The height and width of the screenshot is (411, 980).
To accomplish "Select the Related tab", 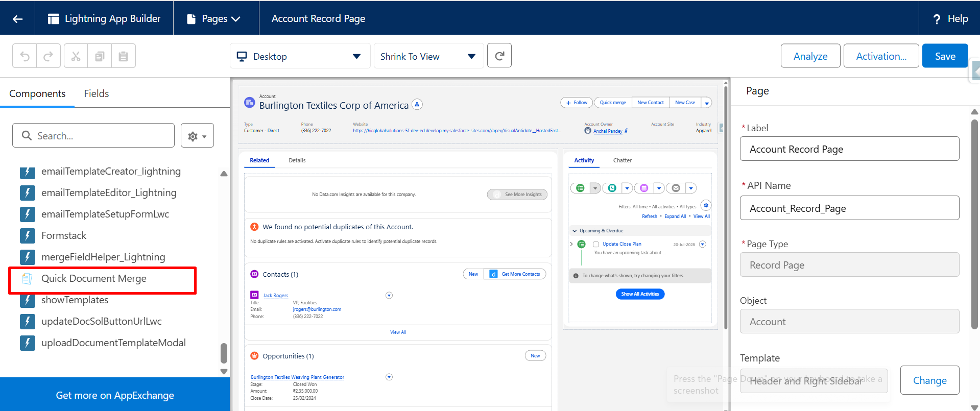I will click(x=259, y=160).
